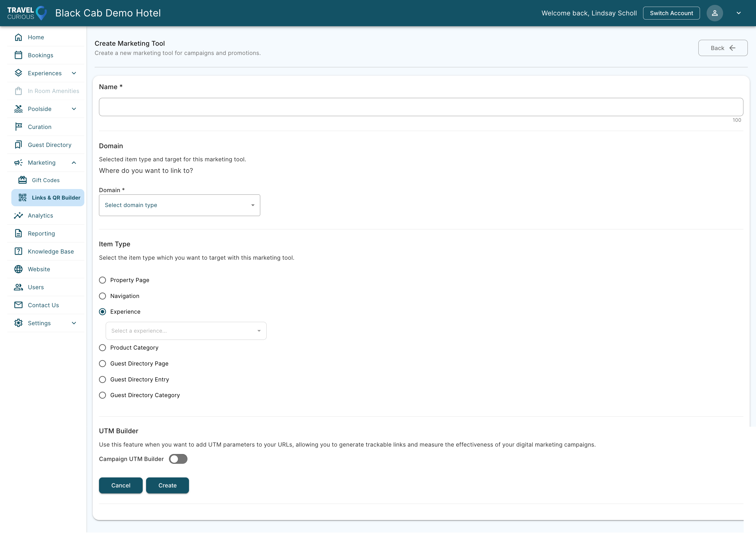This screenshot has height=533, width=756.
Task: Click the Switch Account button
Action: (x=671, y=13)
